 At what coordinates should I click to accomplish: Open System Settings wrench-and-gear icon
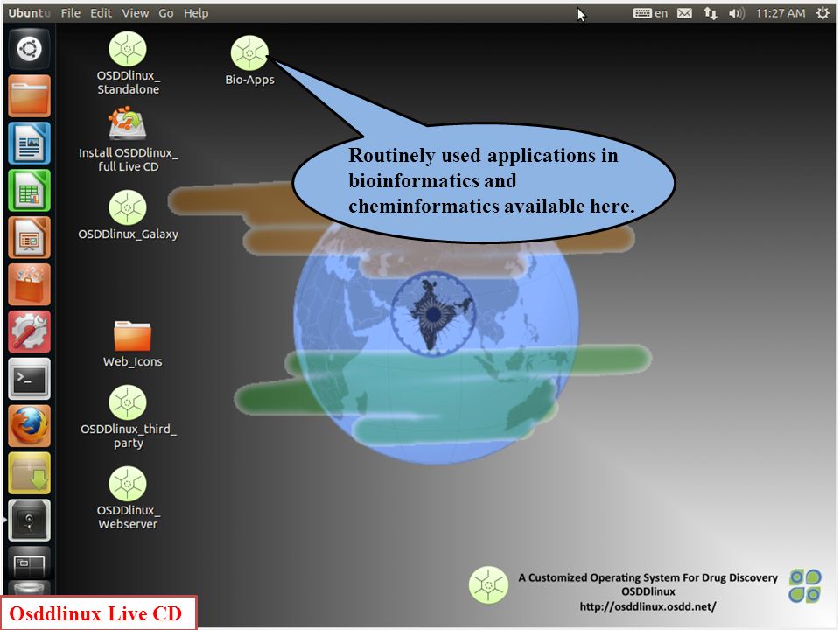[29, 332]
